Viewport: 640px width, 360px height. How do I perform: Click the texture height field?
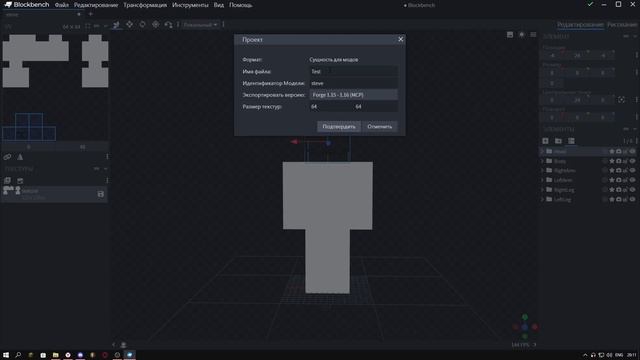click(x=376, y=107)
